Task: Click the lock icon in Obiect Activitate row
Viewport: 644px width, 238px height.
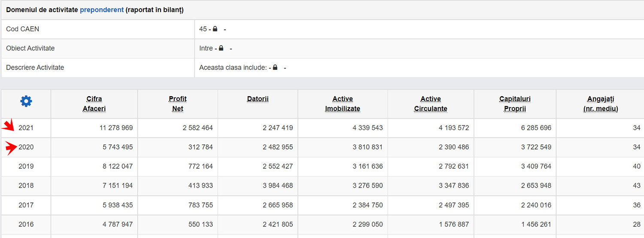Action: pos(221,48)
